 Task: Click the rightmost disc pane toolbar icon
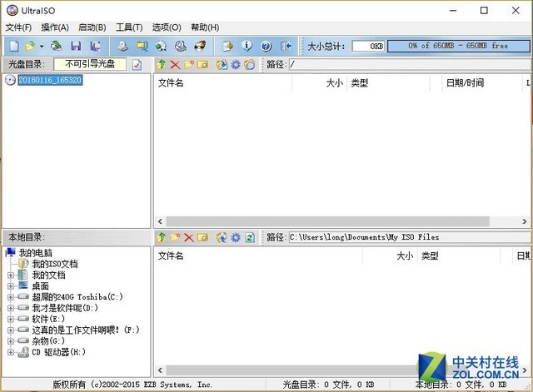point(250,65)
